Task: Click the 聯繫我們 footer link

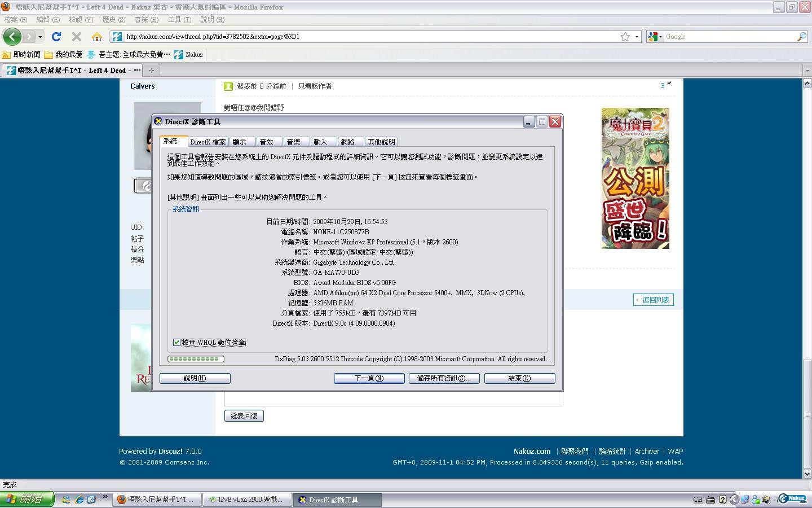Action: (x=575, y=452)
